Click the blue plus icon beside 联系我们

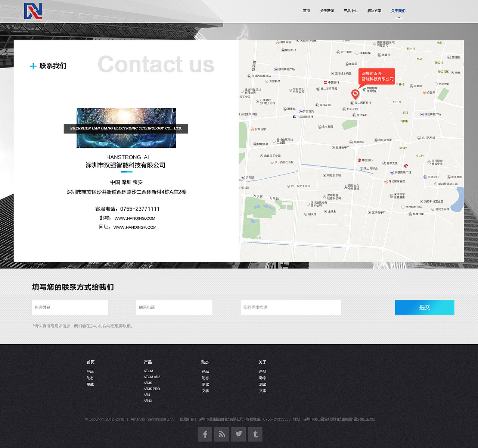click(x=33, y=66)
